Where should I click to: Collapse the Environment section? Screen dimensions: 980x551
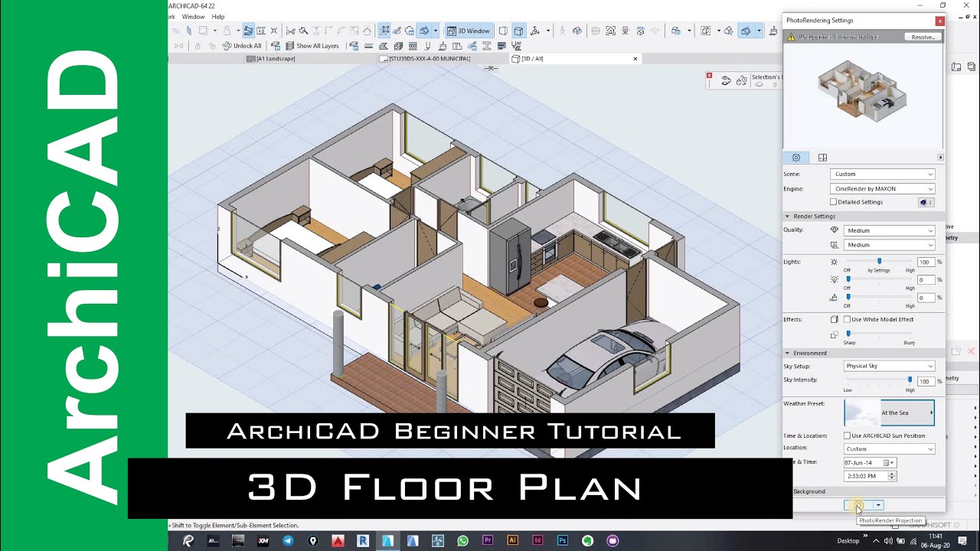click(787, 354)
